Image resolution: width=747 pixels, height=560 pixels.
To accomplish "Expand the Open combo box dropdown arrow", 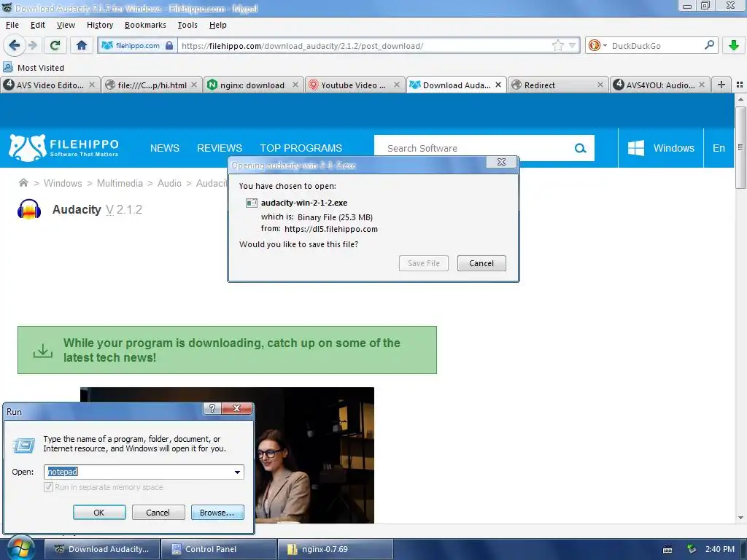I will pyautogui.click(x=237, y=472).
